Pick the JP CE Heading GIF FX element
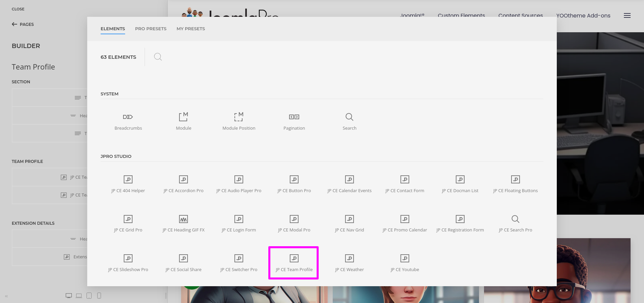The height and width of the screenshot is (303, 644). [x=183, y=224]
